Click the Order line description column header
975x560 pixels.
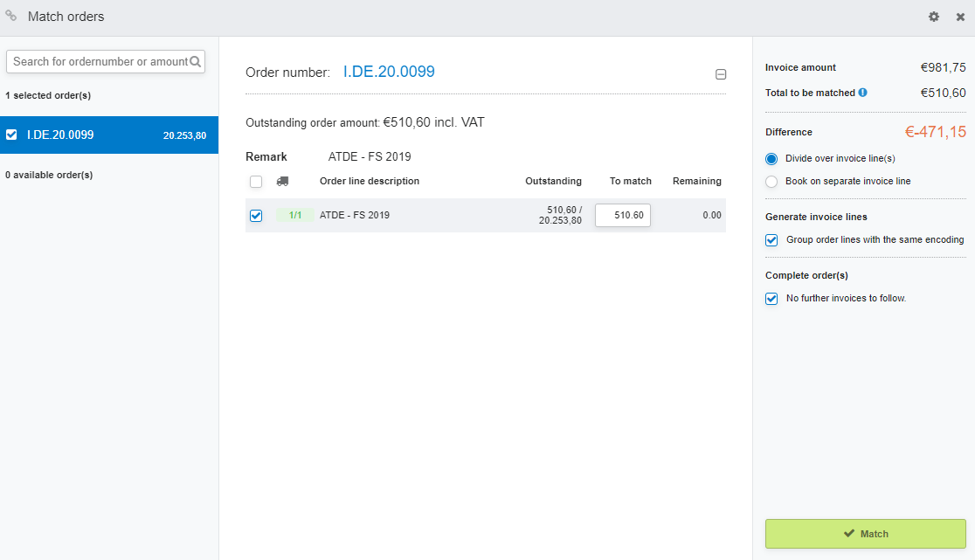click(x=370, y=181)
